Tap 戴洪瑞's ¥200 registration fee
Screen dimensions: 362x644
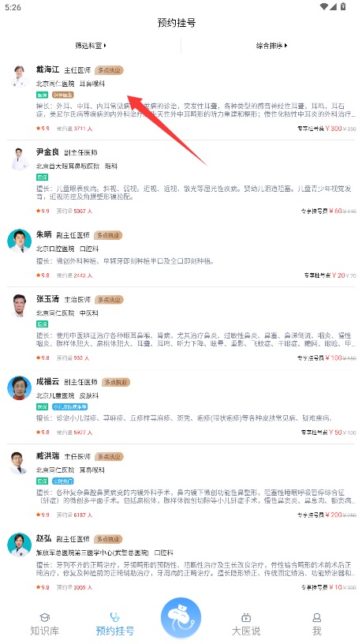[x=334, y=515]
